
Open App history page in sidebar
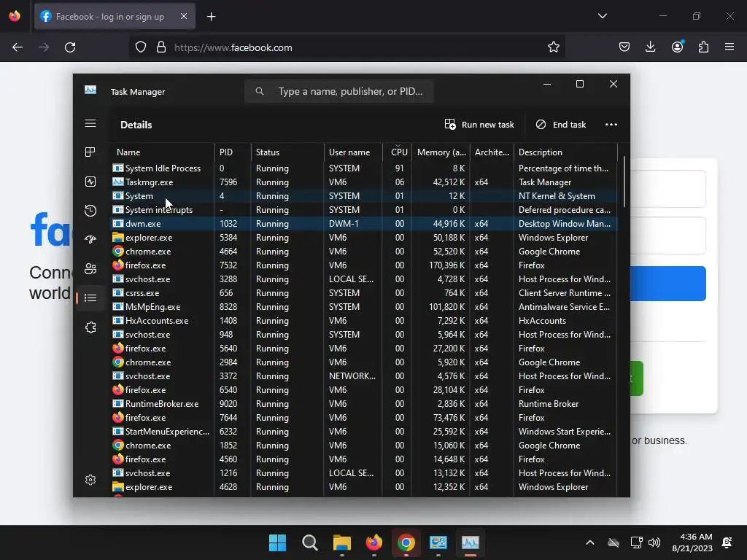(90, 211)
